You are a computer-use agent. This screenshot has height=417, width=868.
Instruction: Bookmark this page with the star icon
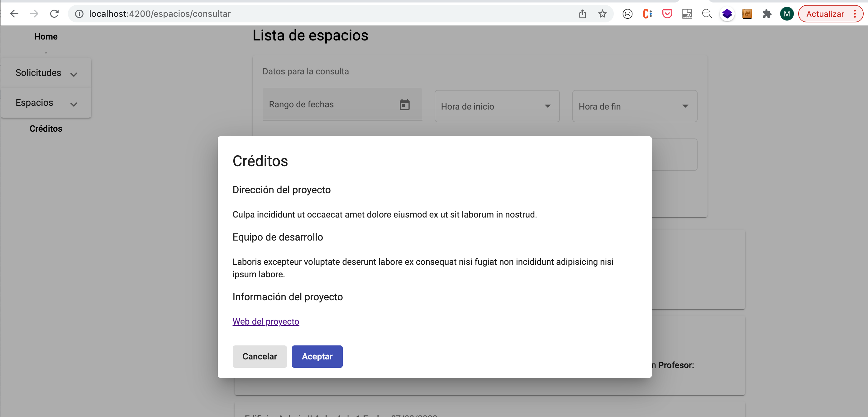[603, 14]
